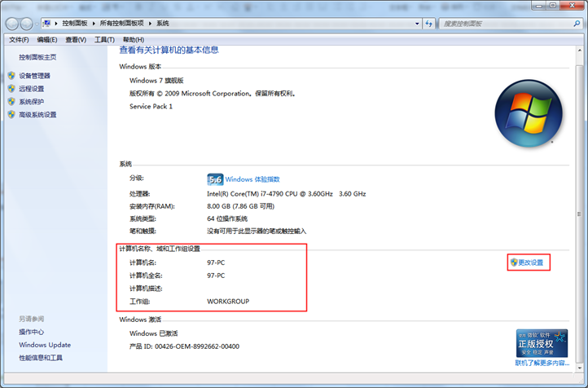The image size is (588, 388).
Task: Maximize the System window
Action: (x=553, y=5)
